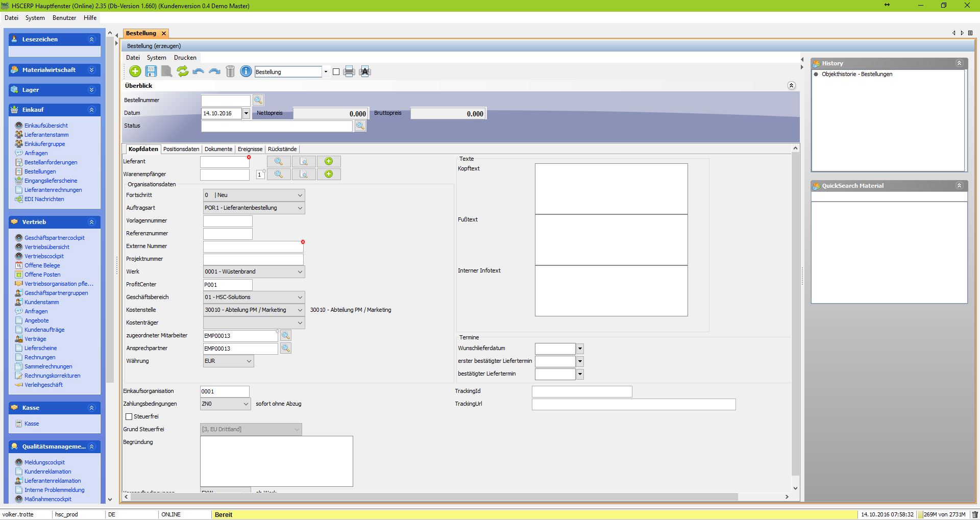Switch to the Positionsdaten tab
Image resolution: width=980 pixels, height=520 pixels.
(181, 149)
